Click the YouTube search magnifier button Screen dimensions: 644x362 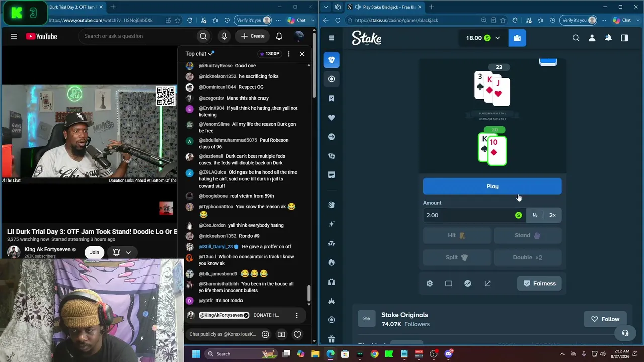(x=203, y=36)
